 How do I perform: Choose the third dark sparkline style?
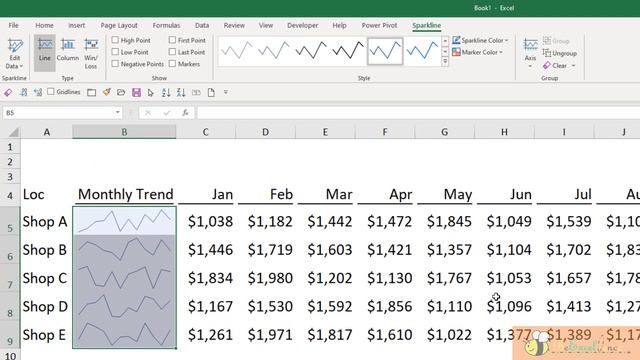pyautogui.click(x=311, y=51)
